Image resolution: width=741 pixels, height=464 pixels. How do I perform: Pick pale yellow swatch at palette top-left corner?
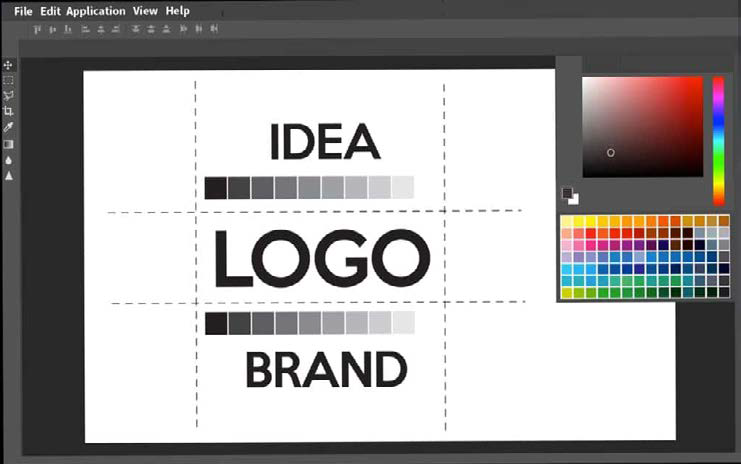click(x=567, y=221)
